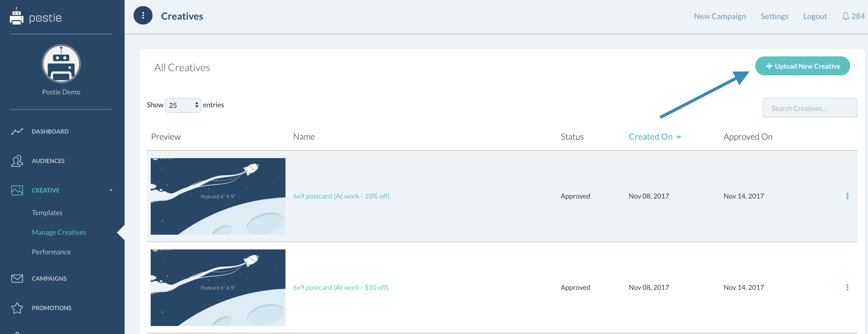The height and width of the screenshot is (334, 868).
Task: Focus the Search Creatives field
Action: point(810,108)
